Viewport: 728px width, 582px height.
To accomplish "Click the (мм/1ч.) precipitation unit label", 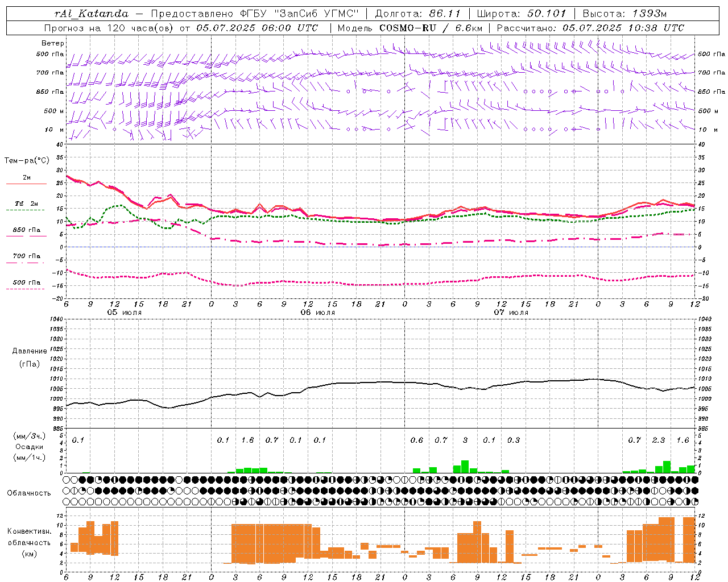I will click(30, 458).
